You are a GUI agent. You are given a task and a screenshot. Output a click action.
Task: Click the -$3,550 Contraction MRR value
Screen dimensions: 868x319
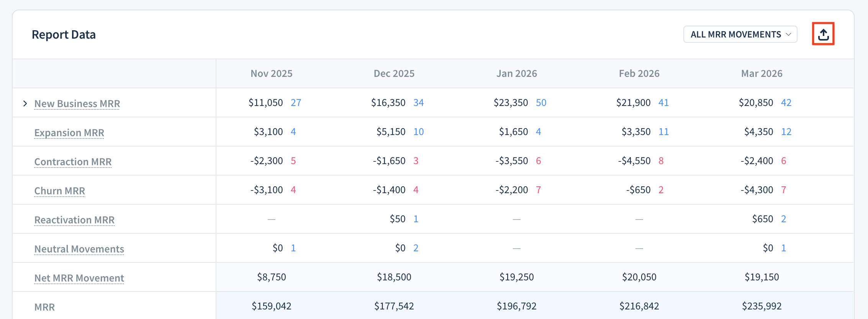pos(512,161)
